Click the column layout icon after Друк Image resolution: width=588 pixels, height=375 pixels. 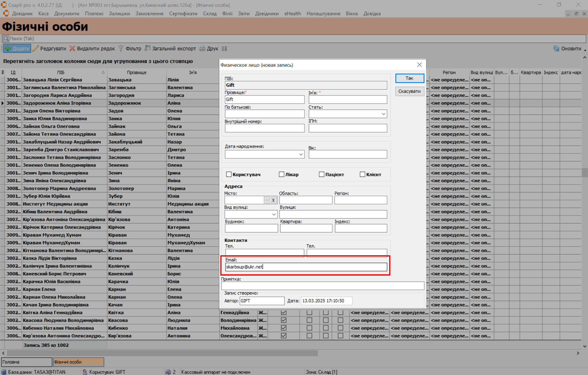click(x=224, y=48)
